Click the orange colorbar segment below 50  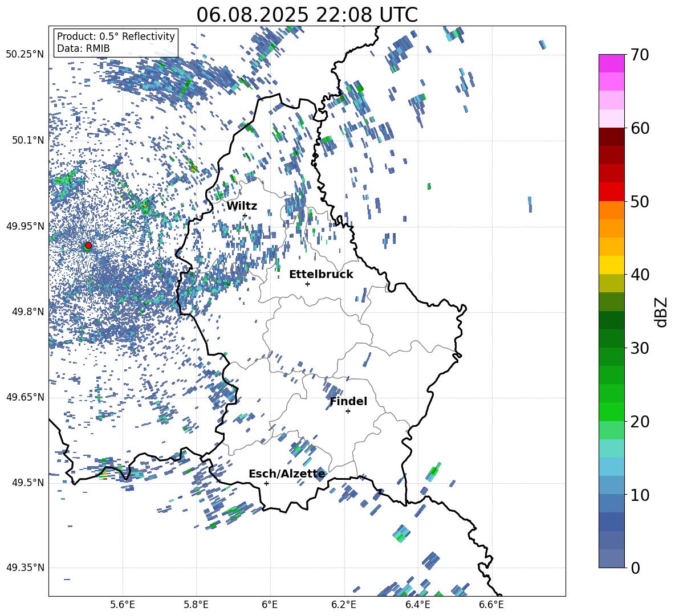pyautogui.click(x=612, y=210)
